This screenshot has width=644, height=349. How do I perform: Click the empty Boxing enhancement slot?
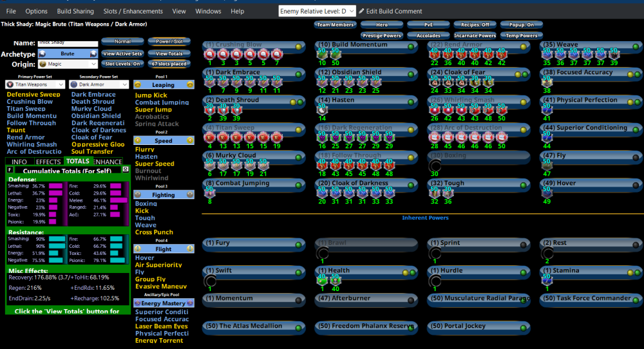point(435,165)
